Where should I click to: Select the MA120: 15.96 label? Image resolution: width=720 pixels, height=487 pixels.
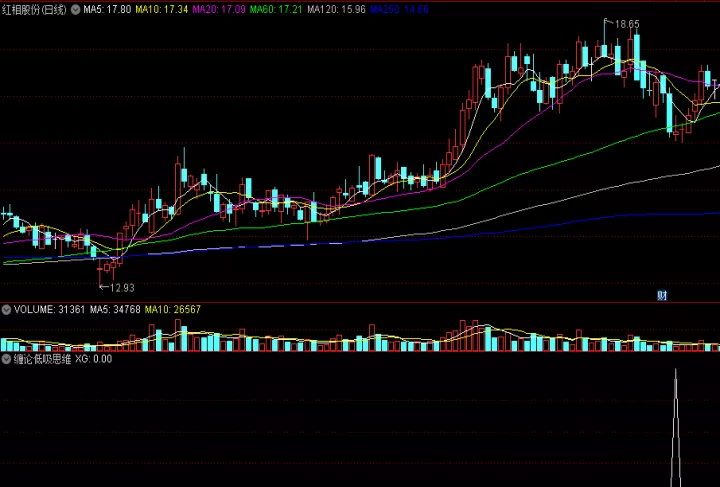click(336, 9)
